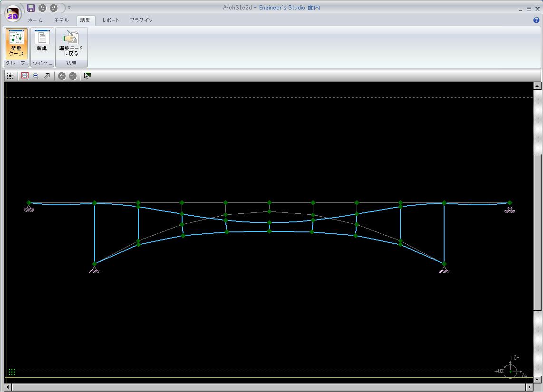Open the ArchSIe2d application menu orb
The image size is (543, 392).
click(x=12, y=13)
